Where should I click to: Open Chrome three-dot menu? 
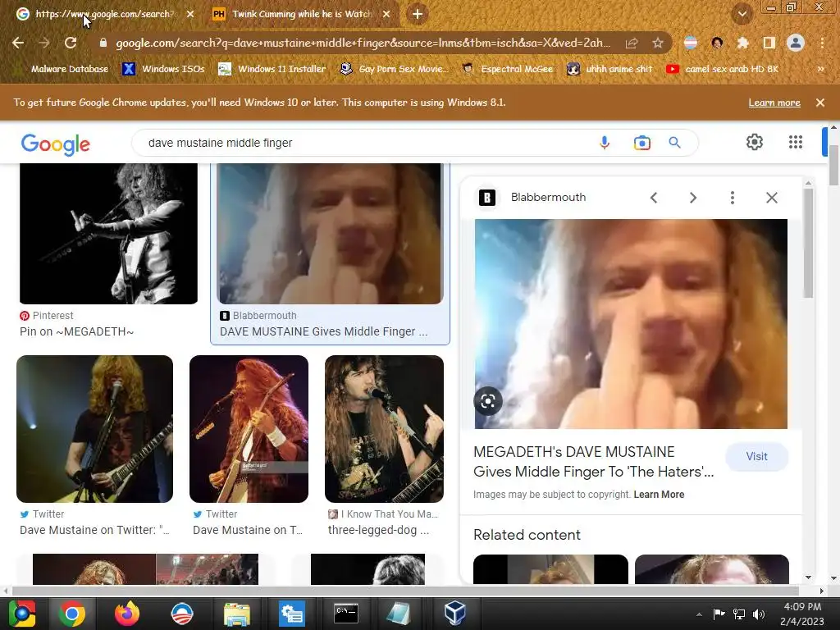coord(822,43)
